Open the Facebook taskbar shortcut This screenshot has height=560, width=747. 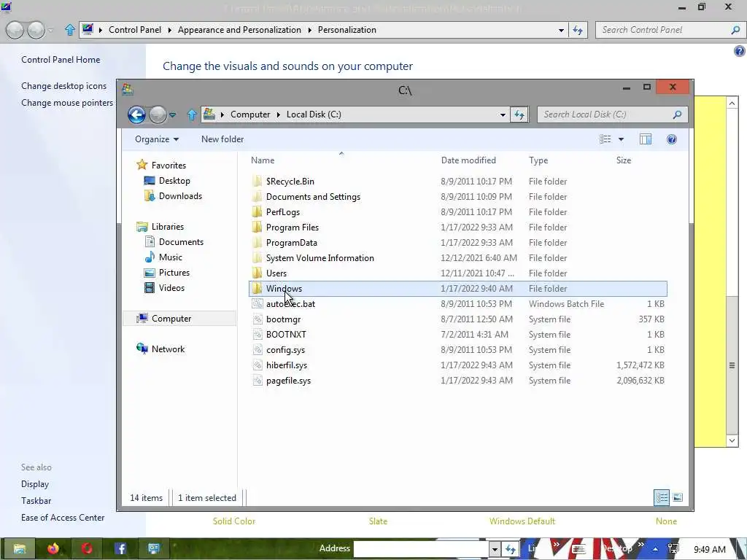point(120,548)
